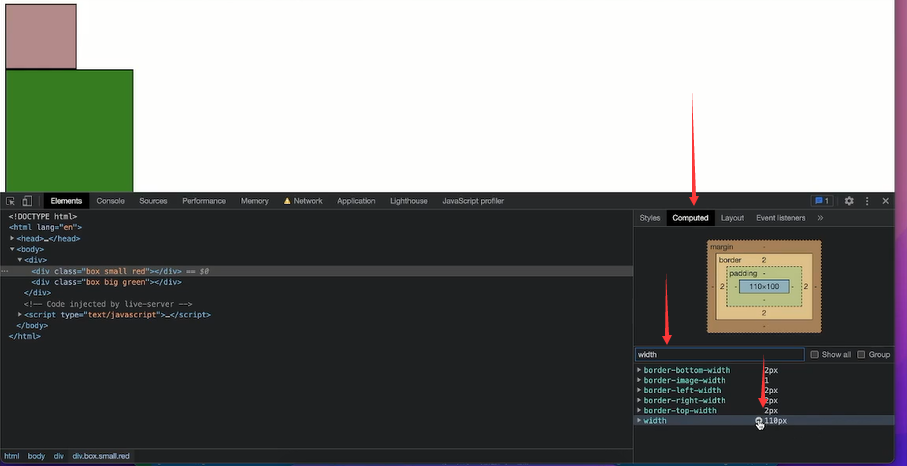Open the Memory tab
Image resolution: width=907 pixels, height=466 pixels.
tap(255, 201)
